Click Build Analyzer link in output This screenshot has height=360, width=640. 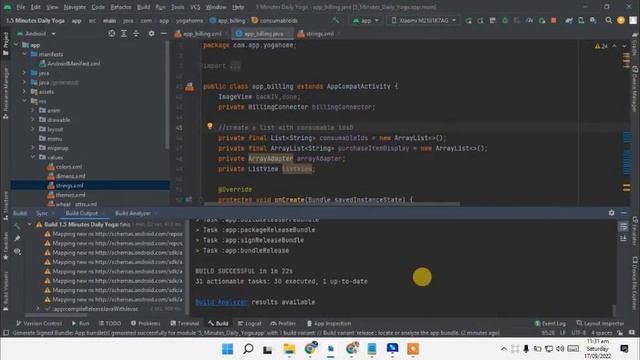[x=221, y=302]
